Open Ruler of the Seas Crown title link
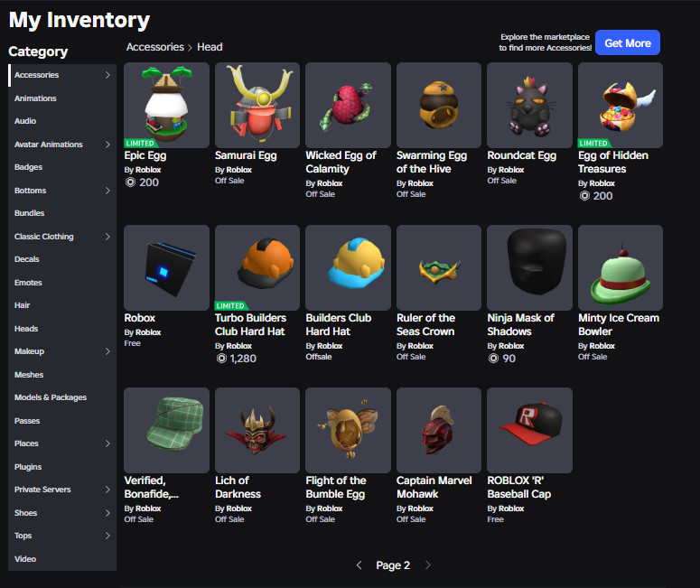This screenshot has height=588, width=700. click(x=425, y=324)
